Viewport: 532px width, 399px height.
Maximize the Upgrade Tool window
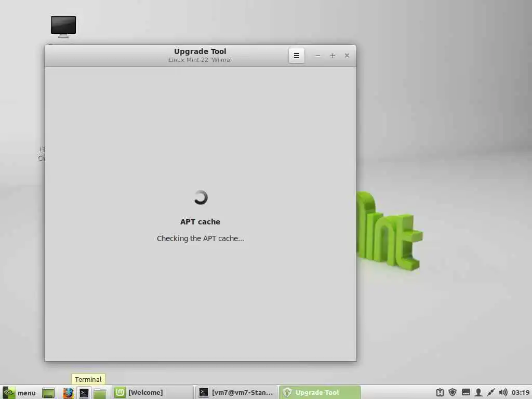tap(332, 56)
